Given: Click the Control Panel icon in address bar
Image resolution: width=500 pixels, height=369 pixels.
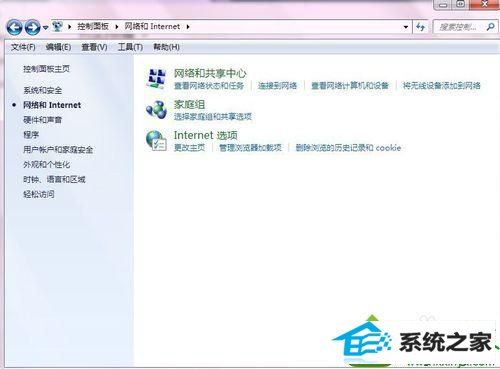Looking at the screenshot, I should [57, 26].
